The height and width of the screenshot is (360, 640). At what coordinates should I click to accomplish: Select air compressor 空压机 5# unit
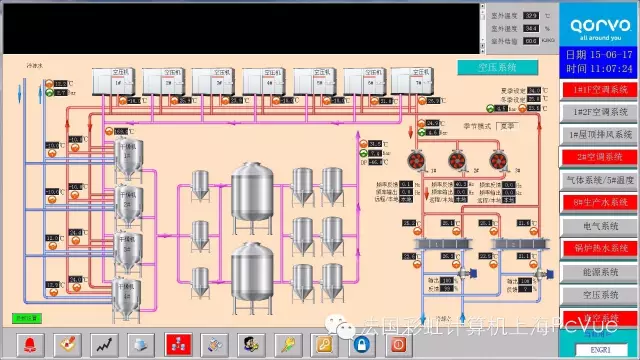click(x=314, y=81)
